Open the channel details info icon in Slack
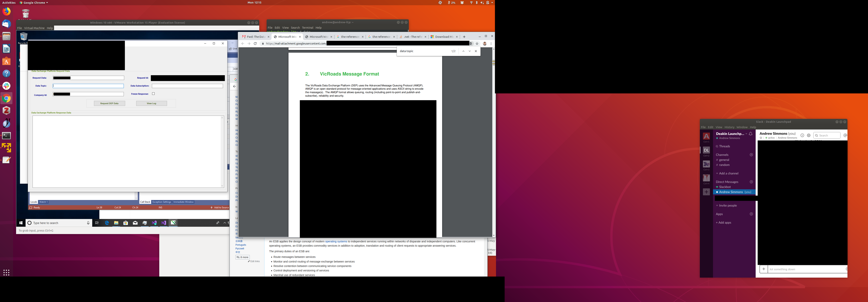 coord(802,135)
